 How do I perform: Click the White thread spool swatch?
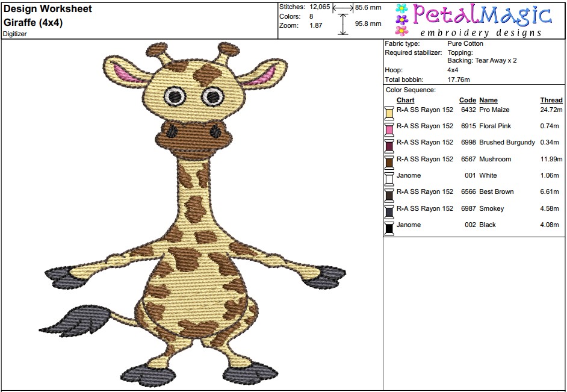point(389,178)
